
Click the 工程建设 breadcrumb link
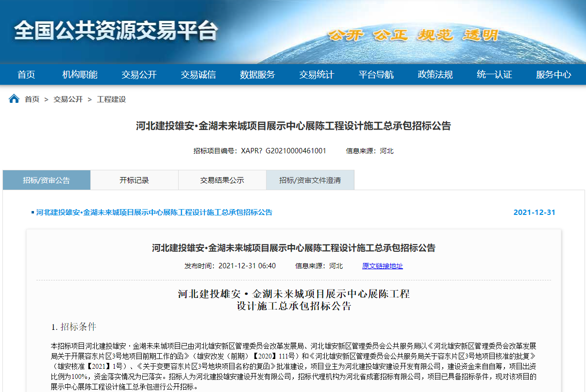[x=111, y=99]
